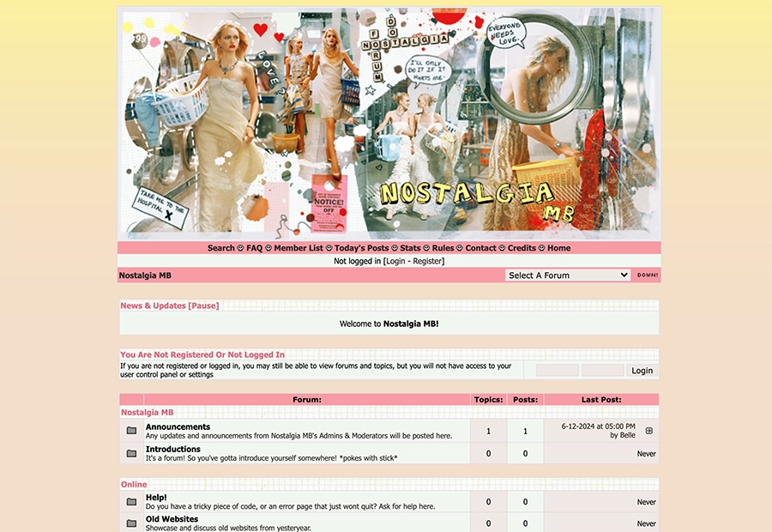The width and height of the screenshot is (772, 532).
Task: Click the Login button
Action: click(642, 371)
